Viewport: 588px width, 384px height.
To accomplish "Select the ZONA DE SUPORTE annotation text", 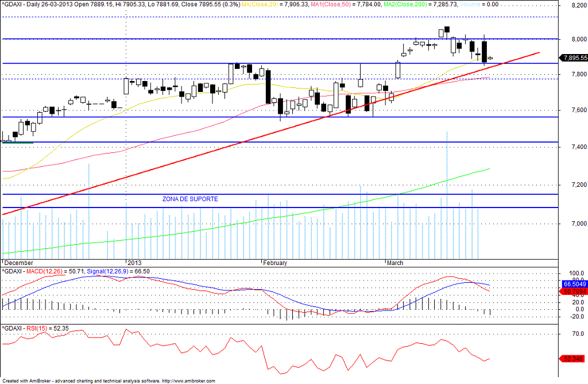I will (190, 199).
